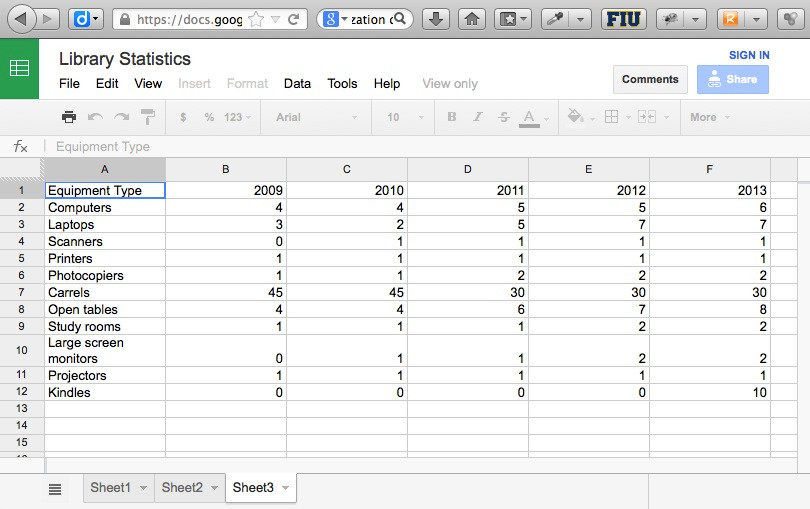Expand the More toolbar dropdown
The height and width of the screenshot is (509, 810).
pos(710,117)
